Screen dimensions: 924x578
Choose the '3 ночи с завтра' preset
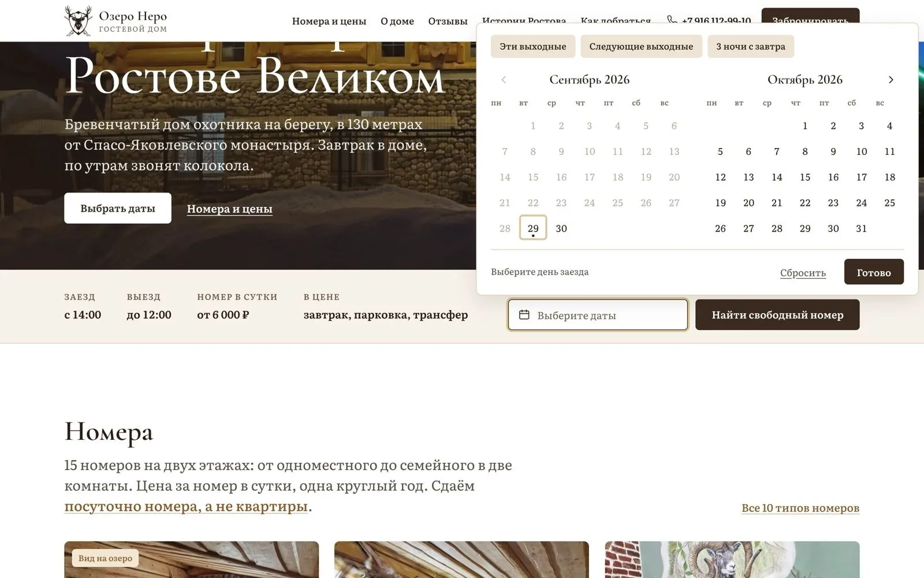click(751, 46)
